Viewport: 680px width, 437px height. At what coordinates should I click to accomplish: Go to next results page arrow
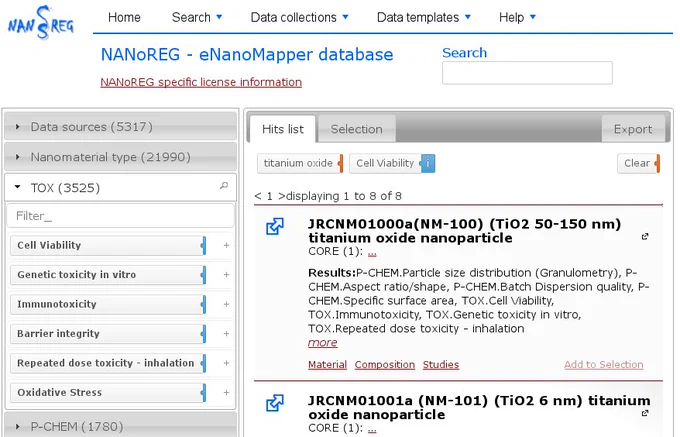281,196
